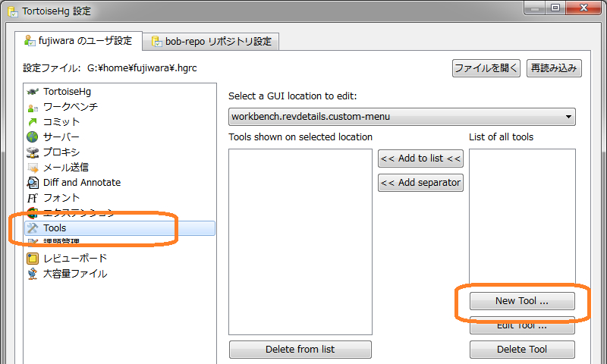The height and width of the screenshot is (364, 607).
Task: Click inside the List of all tools box
Action: tap(522, 217)
